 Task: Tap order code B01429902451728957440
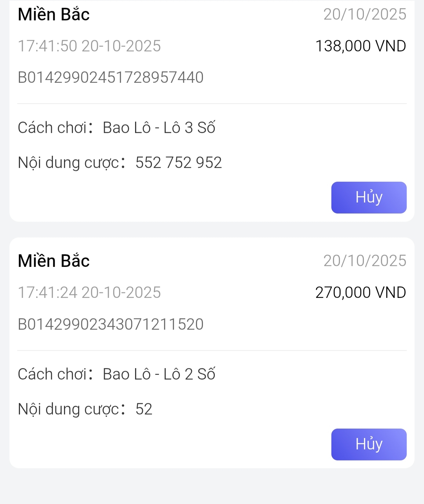[x=111, y=77]
